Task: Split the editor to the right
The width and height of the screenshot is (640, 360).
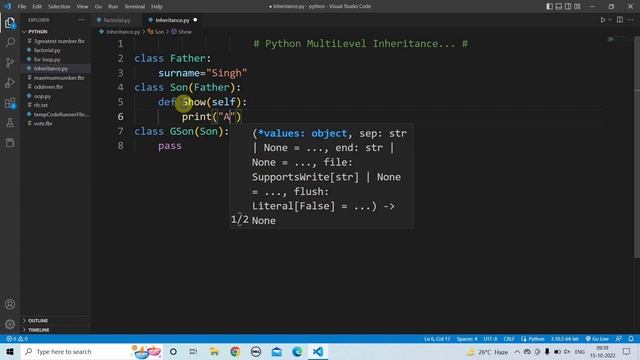Action: pyautogui.click(x=620, y=20)
